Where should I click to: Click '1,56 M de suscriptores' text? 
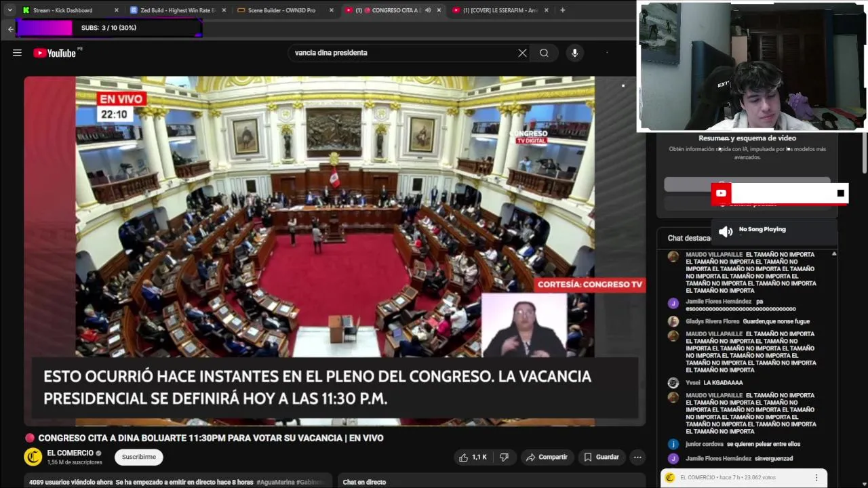point(75,462)
